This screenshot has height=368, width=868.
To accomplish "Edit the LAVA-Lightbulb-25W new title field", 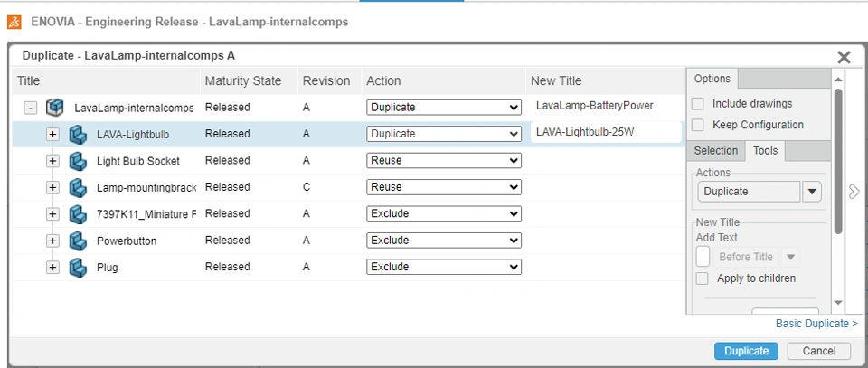I will point(606,132).
